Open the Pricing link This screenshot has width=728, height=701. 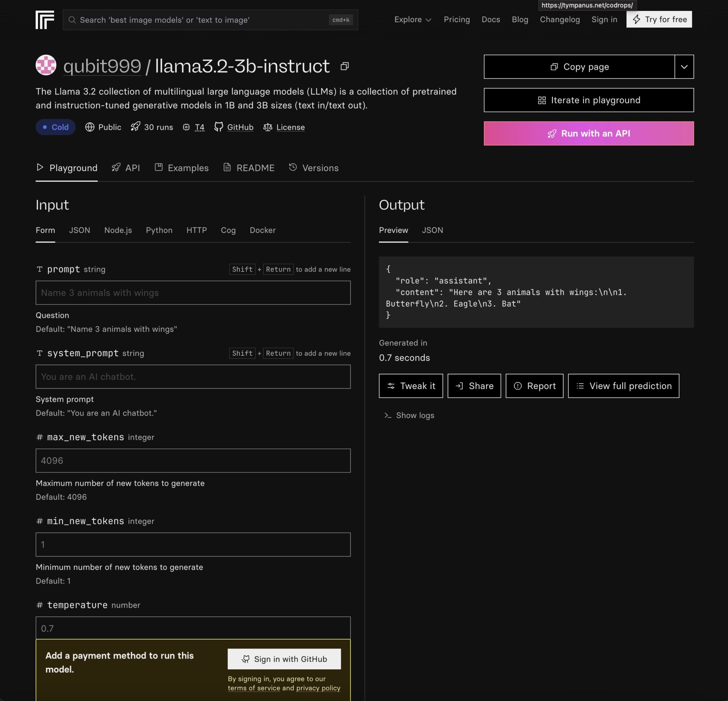(x=457, y=19)
